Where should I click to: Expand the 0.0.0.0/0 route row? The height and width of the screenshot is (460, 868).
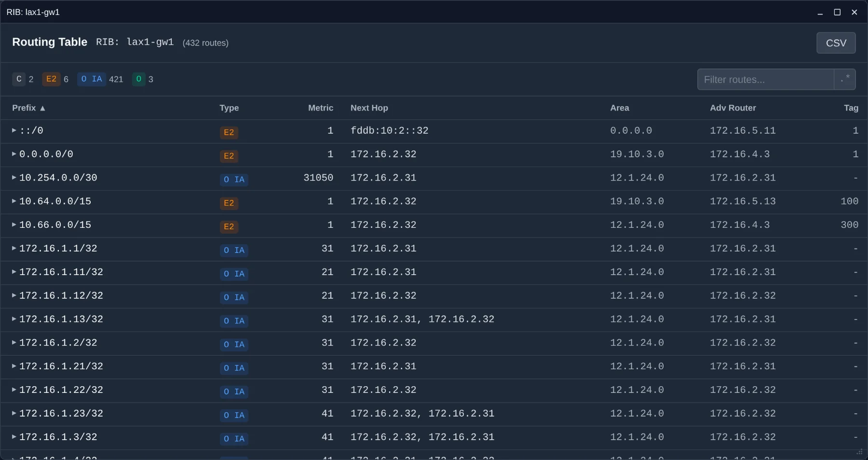pos(14,154)
